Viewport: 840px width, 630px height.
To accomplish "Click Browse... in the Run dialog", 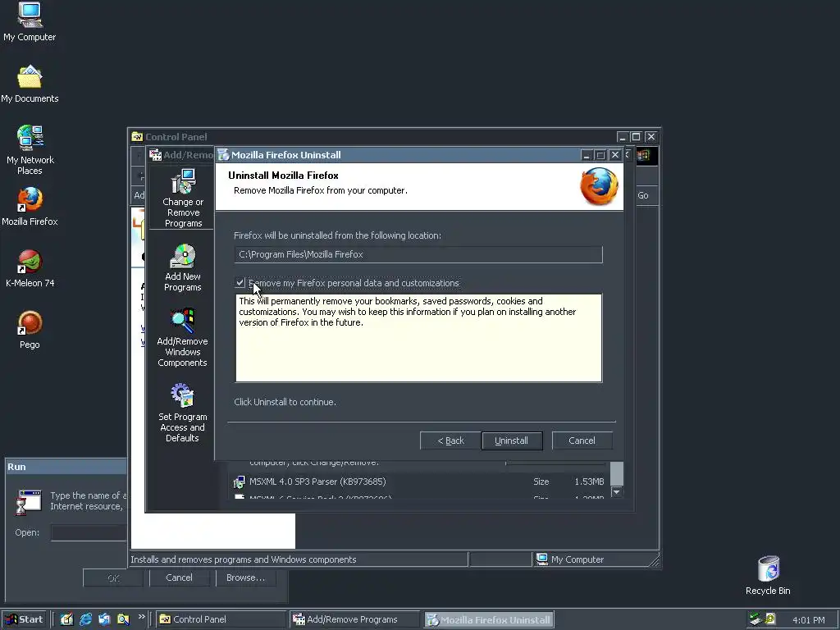I will 245,577.
